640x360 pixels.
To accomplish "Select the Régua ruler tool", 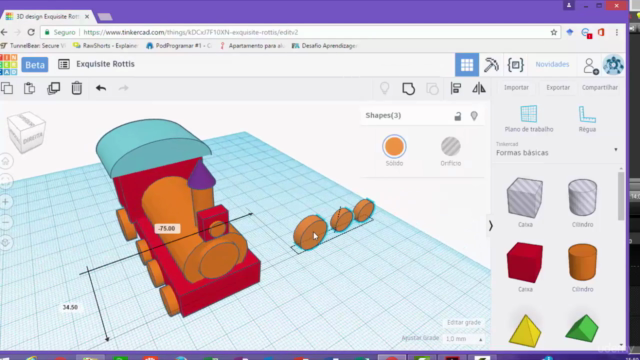I will pos(587,119).
